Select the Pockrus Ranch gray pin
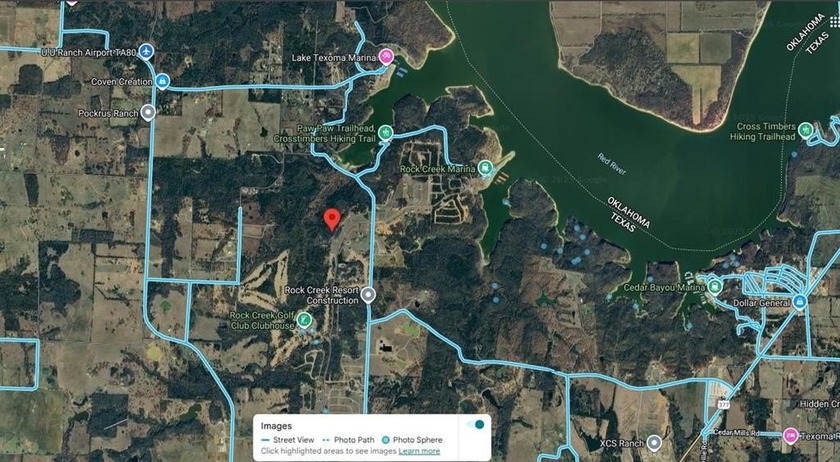This screenshot has height=462, width=840. [x=148, y=113]
